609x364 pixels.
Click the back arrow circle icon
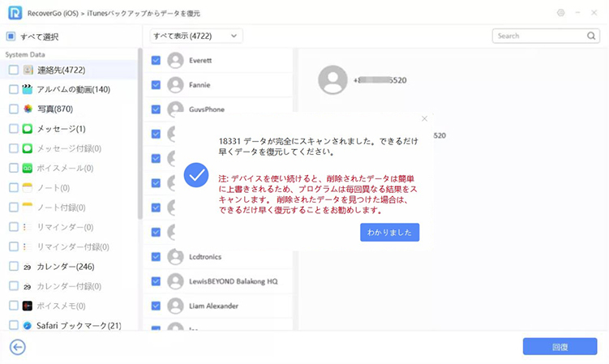point(18,347)
